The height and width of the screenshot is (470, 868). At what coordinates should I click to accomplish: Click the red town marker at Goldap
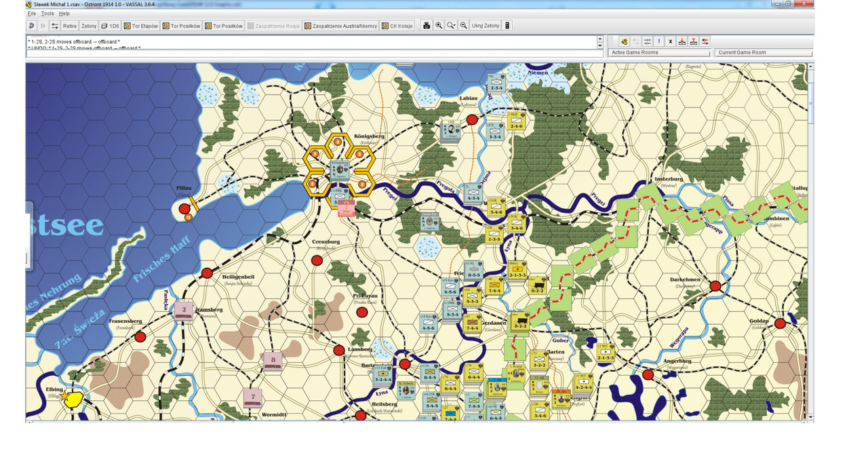(781, 323)
